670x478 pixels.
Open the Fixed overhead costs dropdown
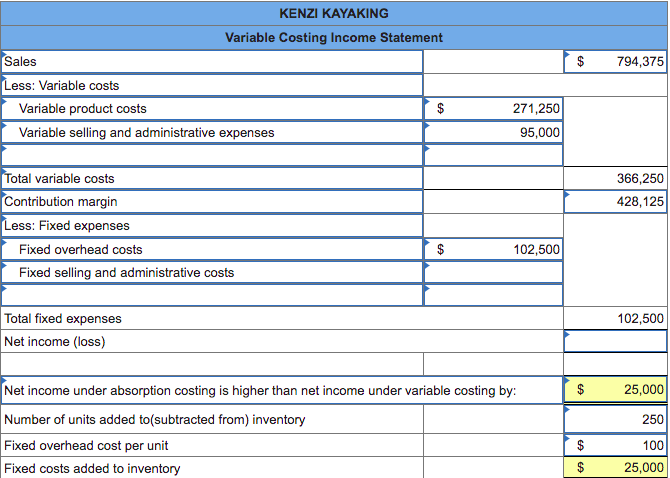tap(212, 249)
